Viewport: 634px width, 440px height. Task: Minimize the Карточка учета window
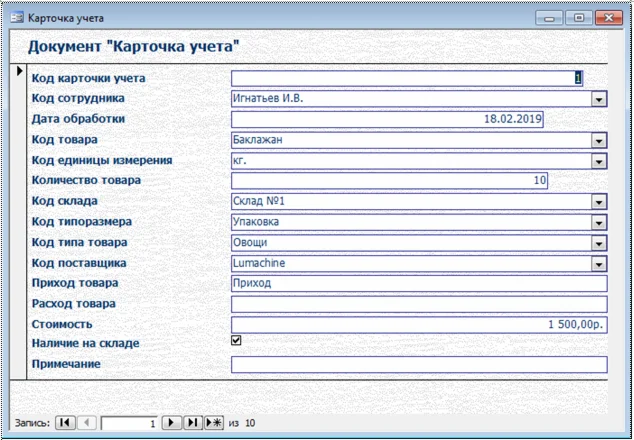[549, 18]
